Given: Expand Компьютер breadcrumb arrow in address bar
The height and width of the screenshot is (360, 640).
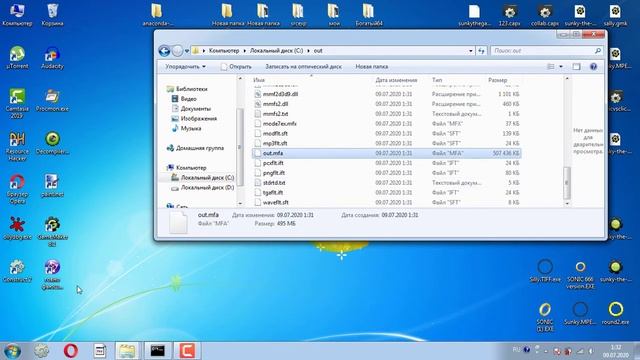Looking at the screenshot, I should [x=244, y=51].
